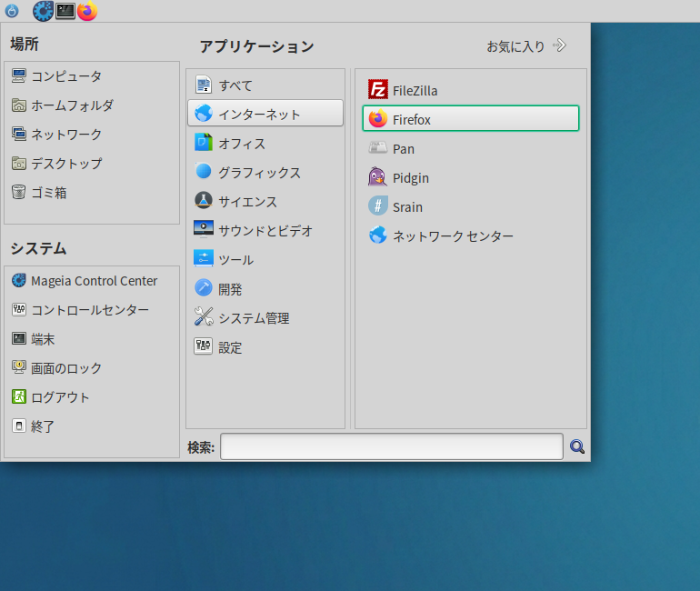Select インターネット category
700x591 pixels.
265,114
